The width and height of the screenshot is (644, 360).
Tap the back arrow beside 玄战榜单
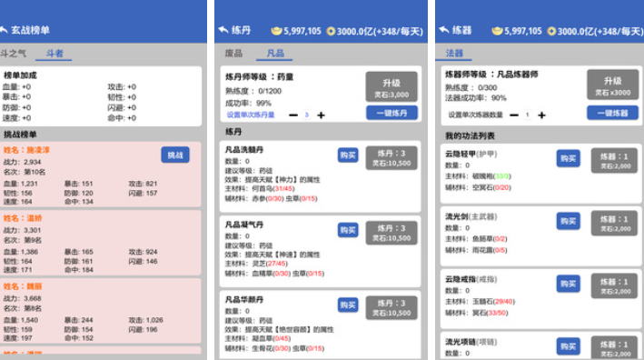coord(4,30)
